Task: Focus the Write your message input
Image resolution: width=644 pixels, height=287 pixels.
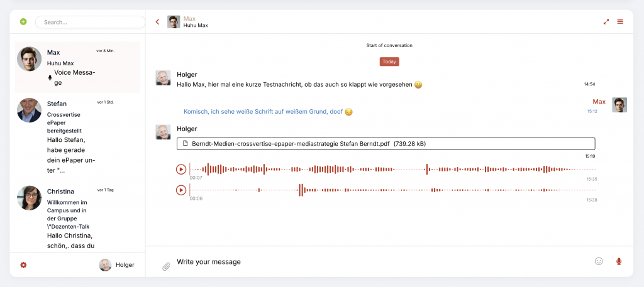Action: click(x=377, y=262)
